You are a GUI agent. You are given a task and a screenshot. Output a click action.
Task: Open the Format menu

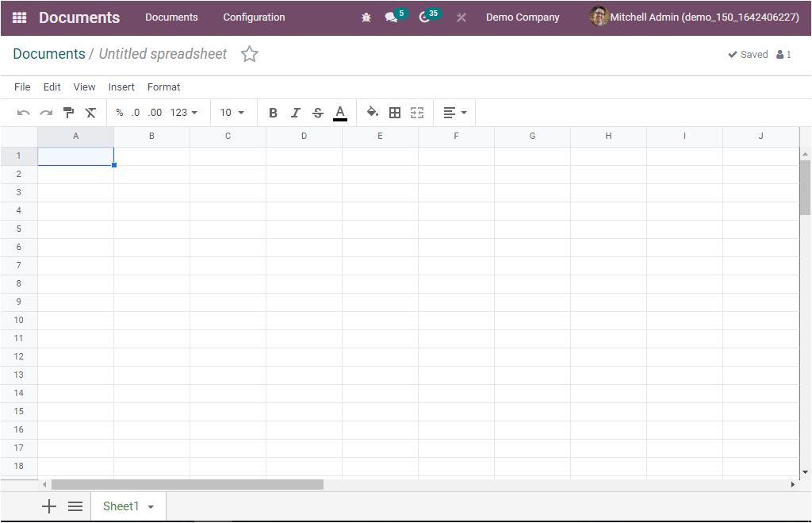click(163, 87)
